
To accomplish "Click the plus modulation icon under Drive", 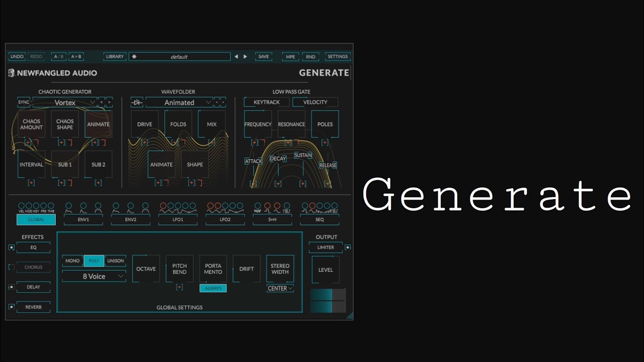I will coord(144,143).
